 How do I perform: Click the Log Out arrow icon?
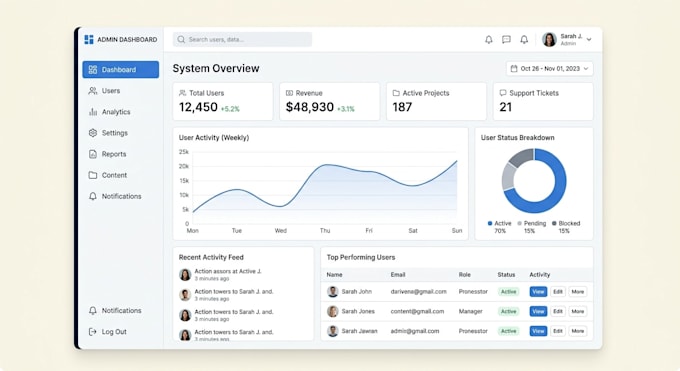coord(92,332)
